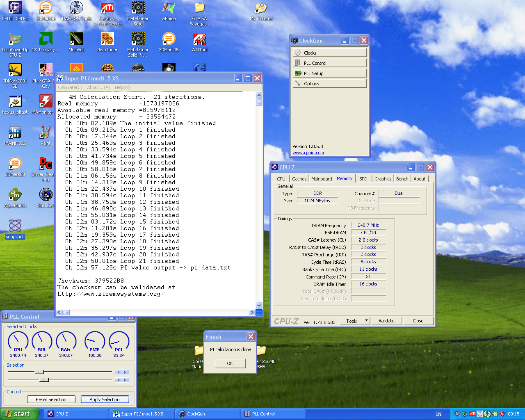
Task: Switch to ClockGen taskbar button
Action: (x=208, y=414)
